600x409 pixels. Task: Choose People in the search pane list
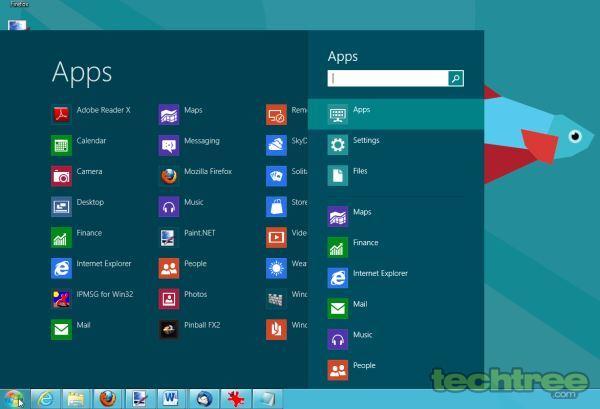pos(396,370)
